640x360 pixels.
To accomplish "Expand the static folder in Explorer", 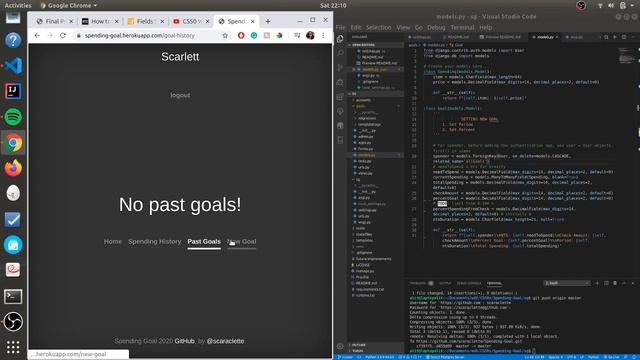I will pos(360,228).
